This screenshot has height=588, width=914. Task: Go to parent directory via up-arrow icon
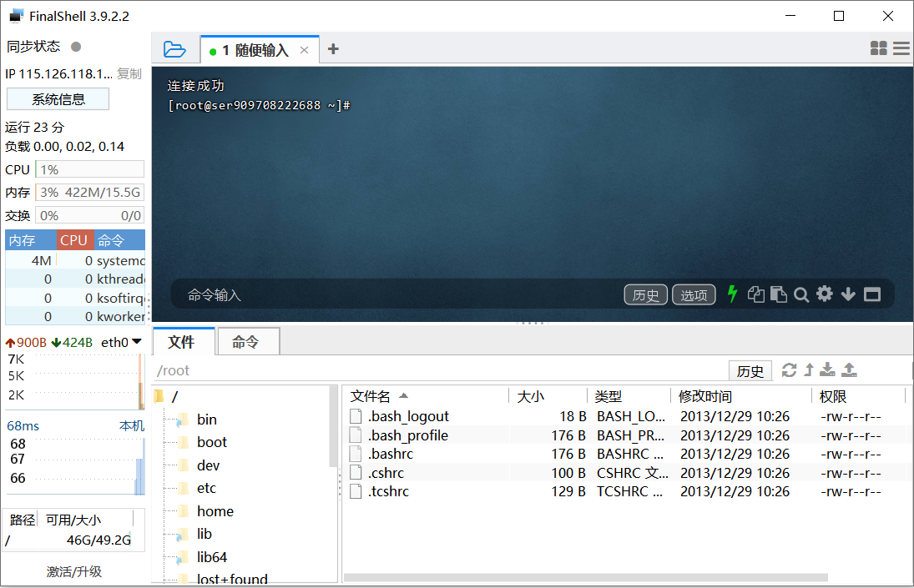[808, 369]
